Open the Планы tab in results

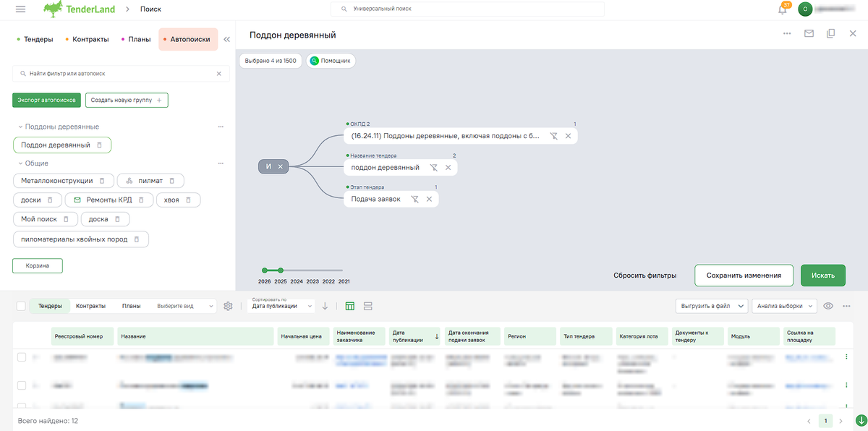(131, 306)
